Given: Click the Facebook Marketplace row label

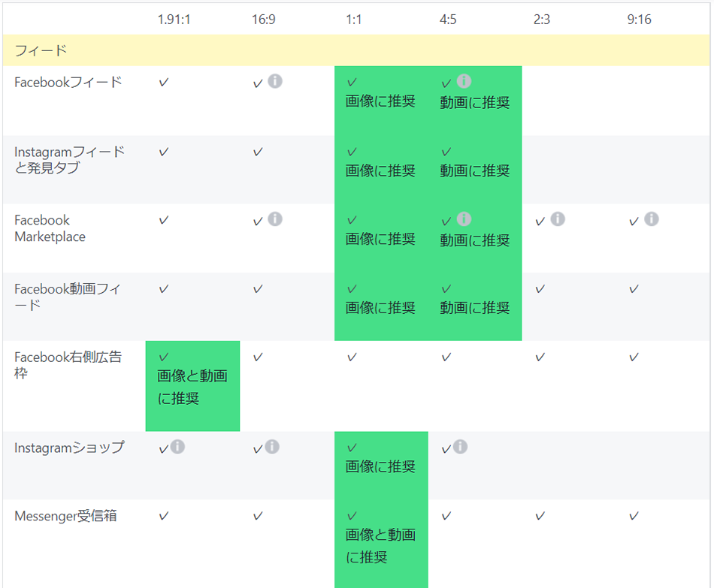Looking at the screenshot, I should [50, 228].
